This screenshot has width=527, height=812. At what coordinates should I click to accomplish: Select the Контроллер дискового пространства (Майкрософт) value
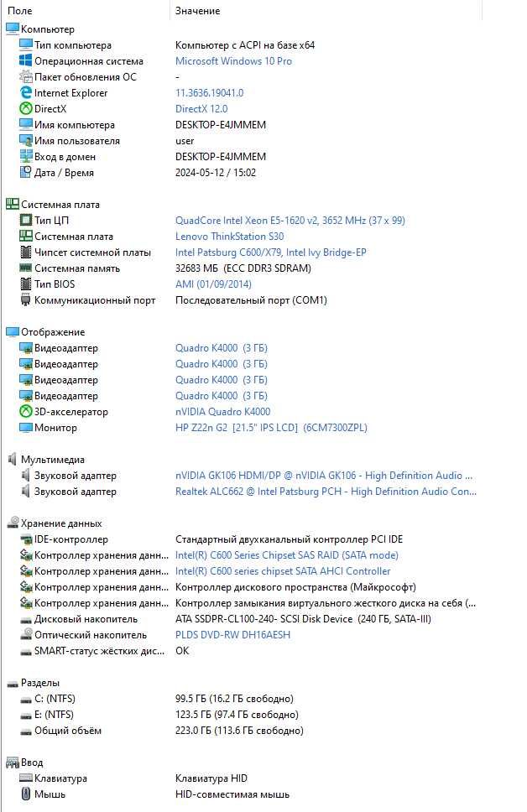point(295,587)
